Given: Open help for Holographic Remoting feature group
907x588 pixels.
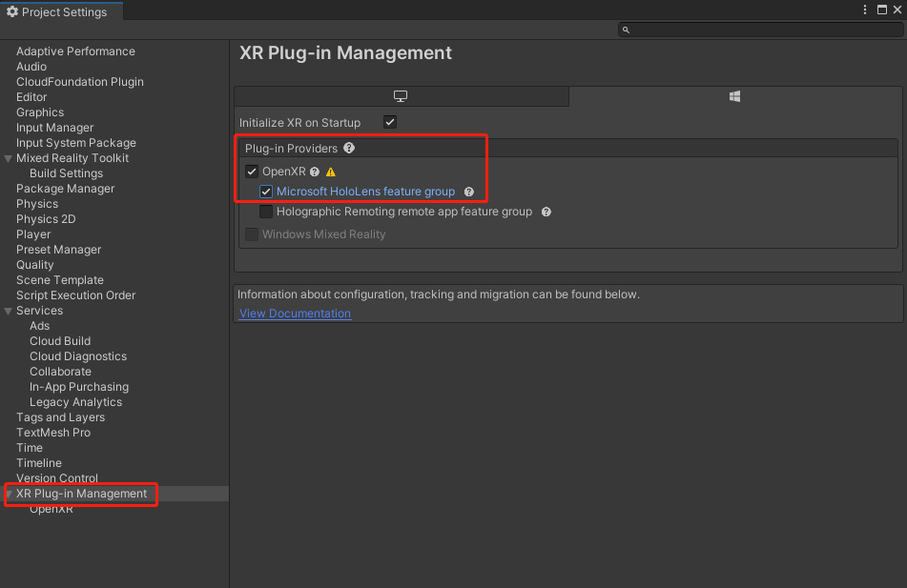Looking at the screenshot, I should point(546,212).
